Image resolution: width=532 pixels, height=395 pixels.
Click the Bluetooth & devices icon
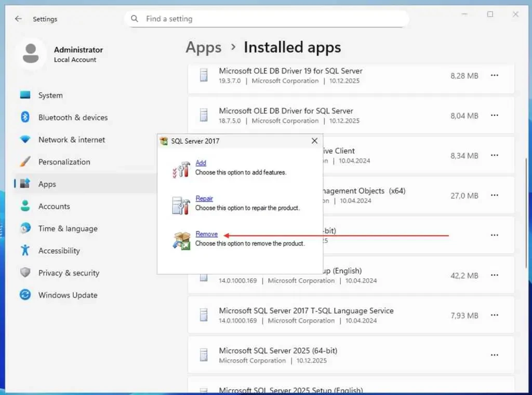(25, 117)
